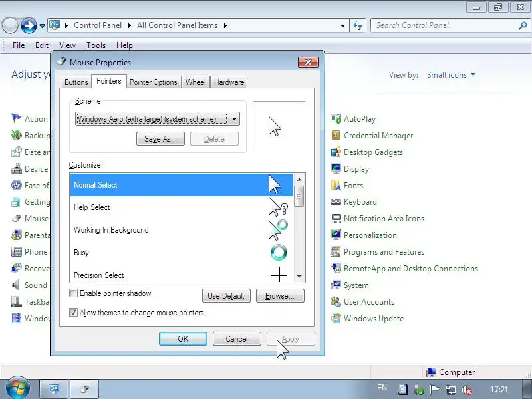Click the Forward navigation arrow
532x399 pixels.
tap(29, 25)
